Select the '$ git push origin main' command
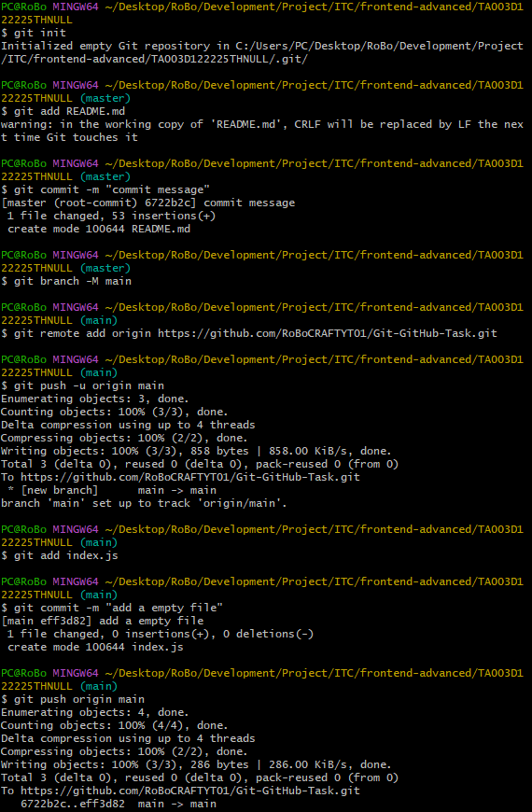Image resolution: width=532 pixels, height=812 pixels. [73, 699]
